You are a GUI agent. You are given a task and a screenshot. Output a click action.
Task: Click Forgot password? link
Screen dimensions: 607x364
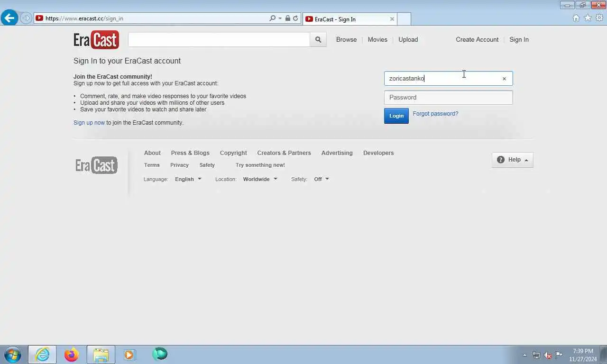435,114
